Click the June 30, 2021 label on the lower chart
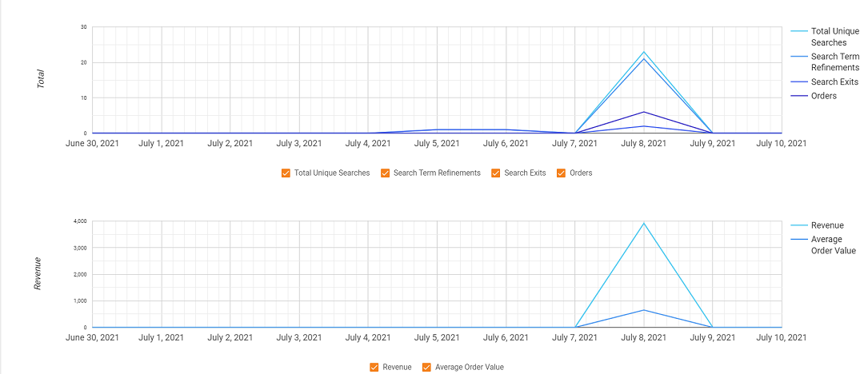 (93, 338)
